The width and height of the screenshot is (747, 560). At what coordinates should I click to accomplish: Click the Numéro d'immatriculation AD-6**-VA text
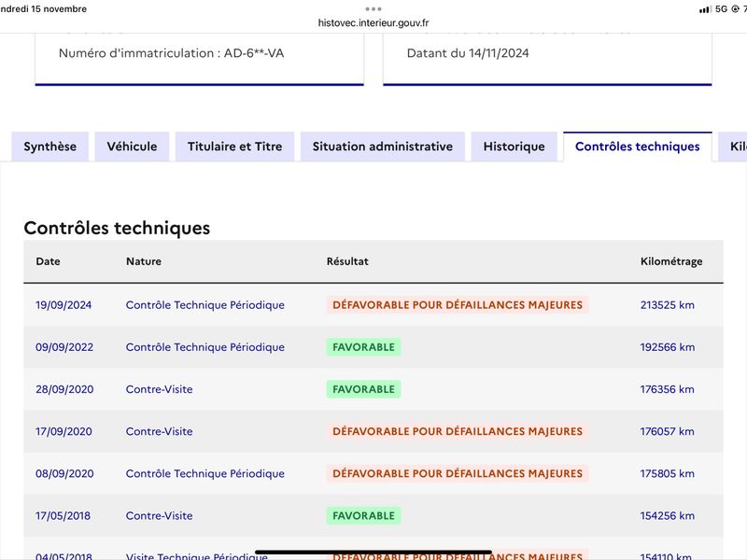pyautogui.click(x=172, y=53)
